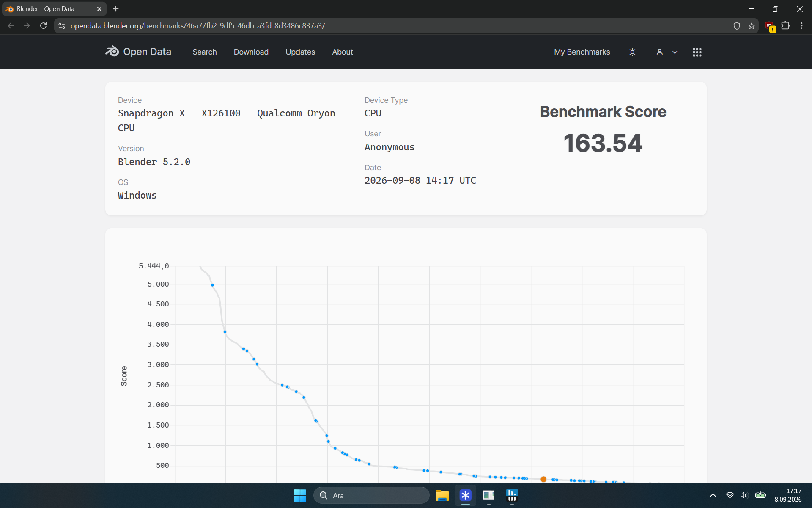Select the date 2026-09-08 14:17 UTC
Viewport: 812px width, 508px height.
click(420, 181)
